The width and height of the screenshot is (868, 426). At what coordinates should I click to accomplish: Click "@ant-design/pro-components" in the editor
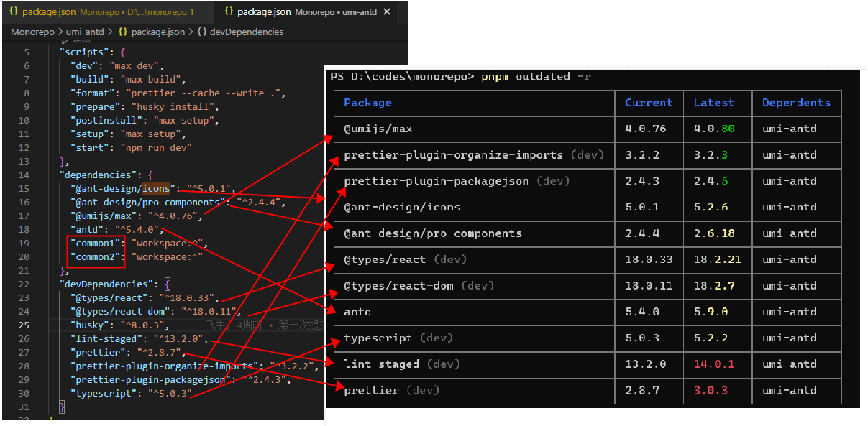[x=148, y=202]
